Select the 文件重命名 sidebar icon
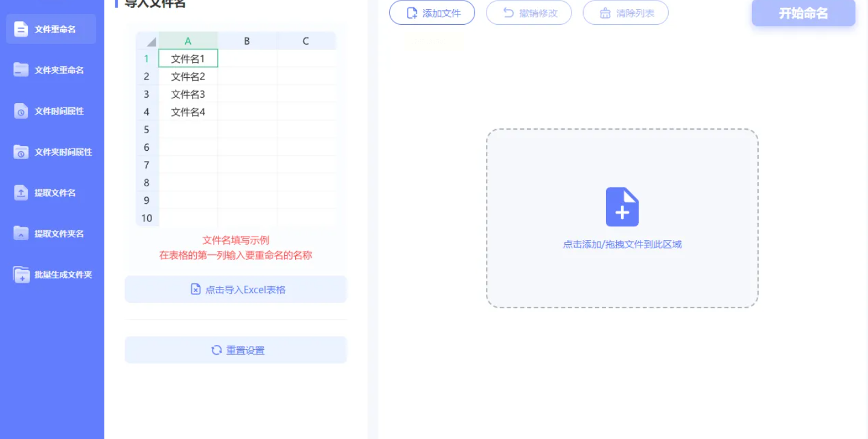The image size is (868, 439). click(21, 29)
